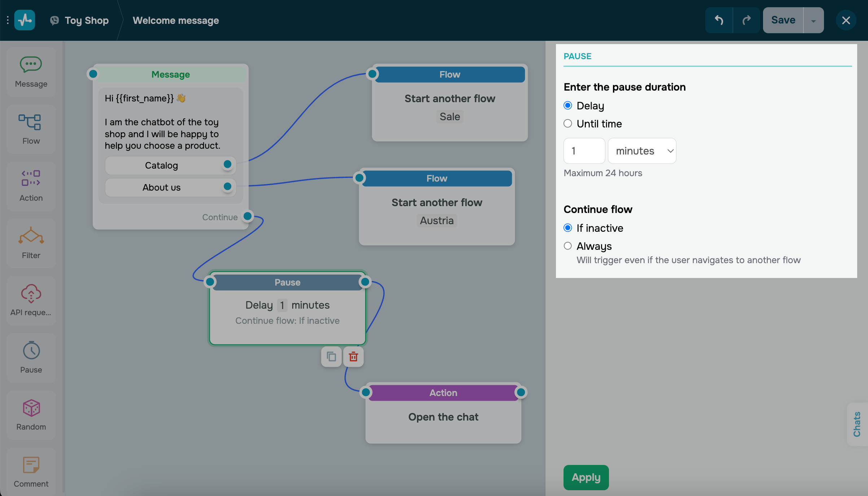868x496 pixels.
Task: Delete the Pause block with trash icon
Action: point(353,357)
